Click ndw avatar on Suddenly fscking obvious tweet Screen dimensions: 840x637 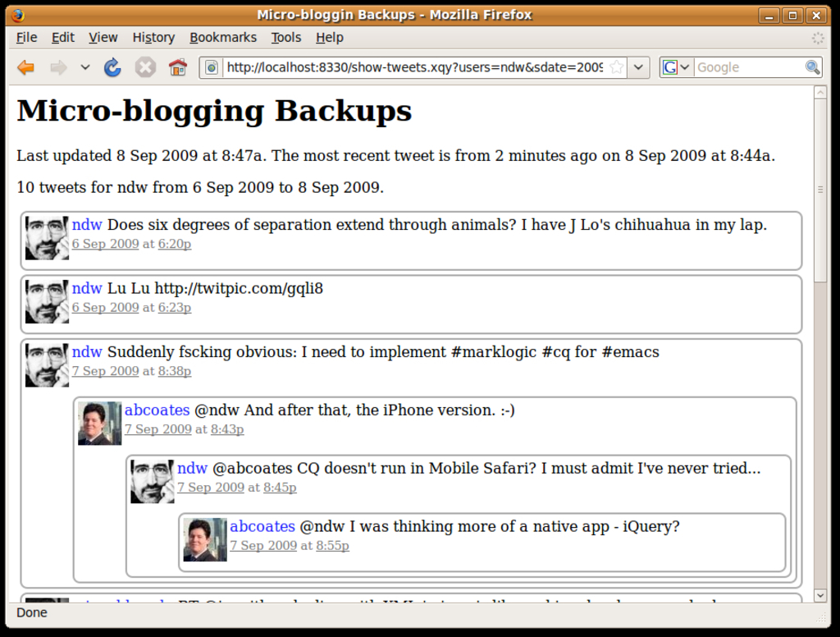tap(47, 365)
